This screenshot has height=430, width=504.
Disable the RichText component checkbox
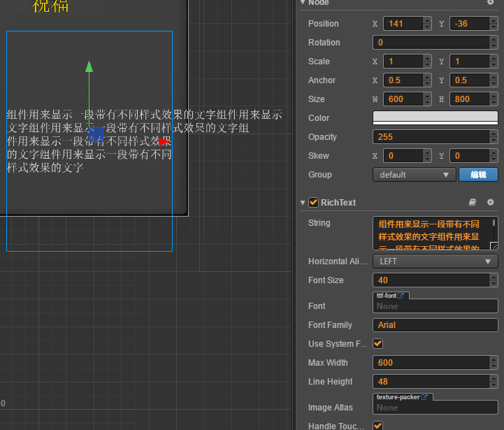click(313, 203)
